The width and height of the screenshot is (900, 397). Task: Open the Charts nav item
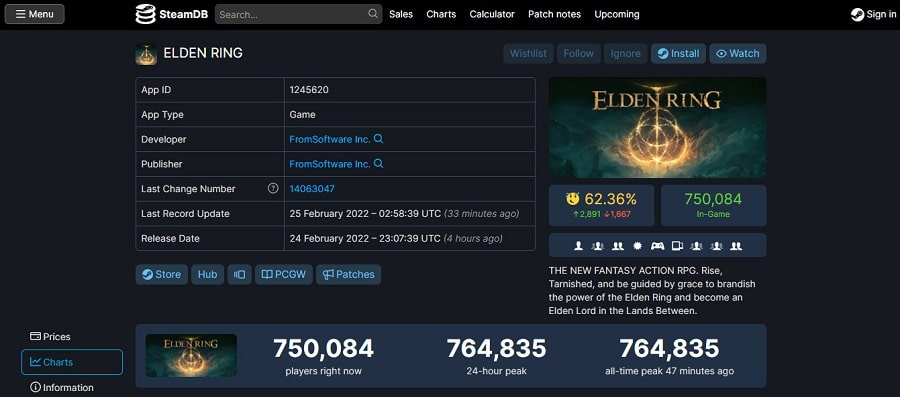(441, 14)
